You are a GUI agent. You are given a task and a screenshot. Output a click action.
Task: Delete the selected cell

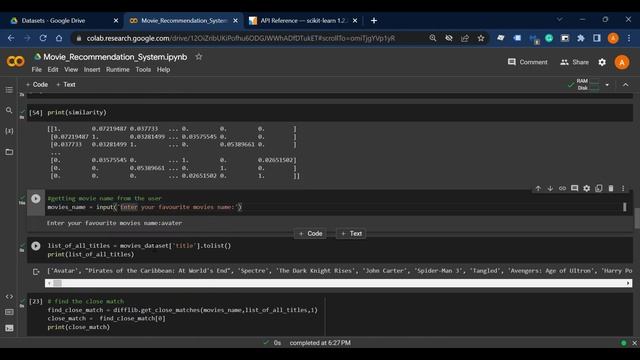[x=611, y=188]
